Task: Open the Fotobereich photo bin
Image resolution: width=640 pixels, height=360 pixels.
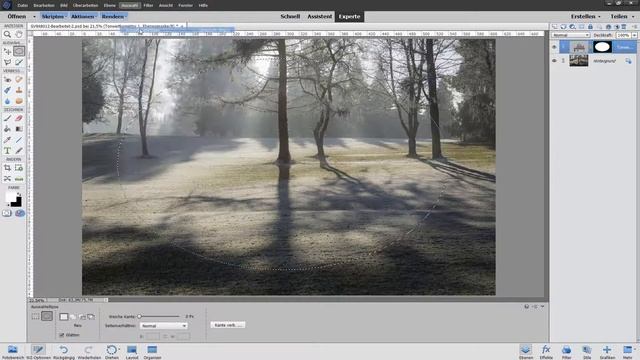Action: [13, 352]
